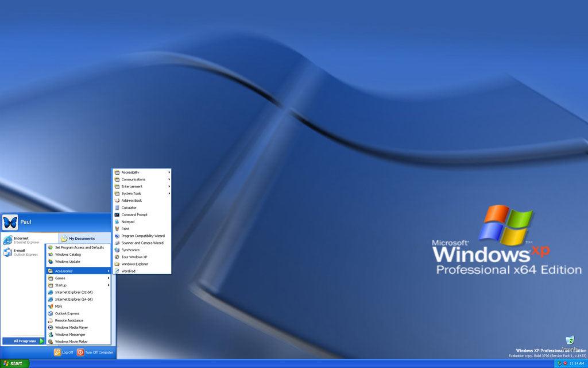The width and height of the screenshot is (588, 368).
Task: Launch Windows Movie Maker icon
Action: tap(51, 342)
